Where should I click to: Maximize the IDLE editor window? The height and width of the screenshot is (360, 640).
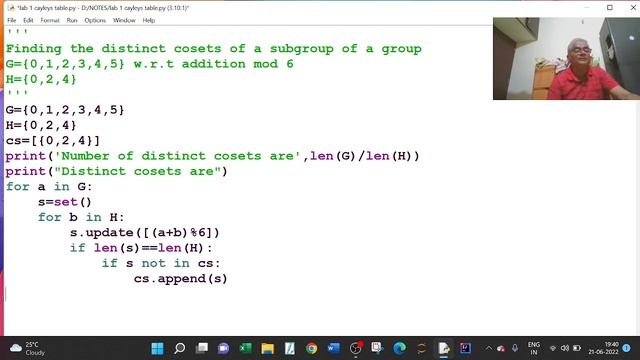tap(610, 7)
